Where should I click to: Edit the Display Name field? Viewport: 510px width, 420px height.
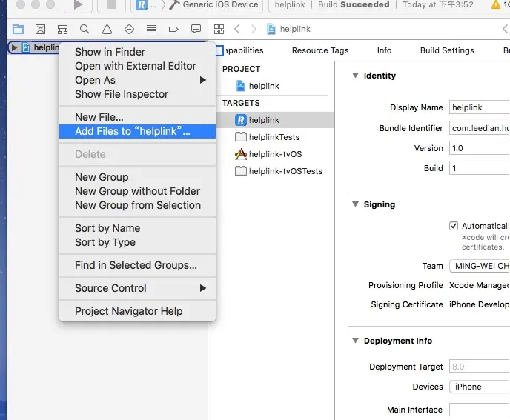(480, 107)
